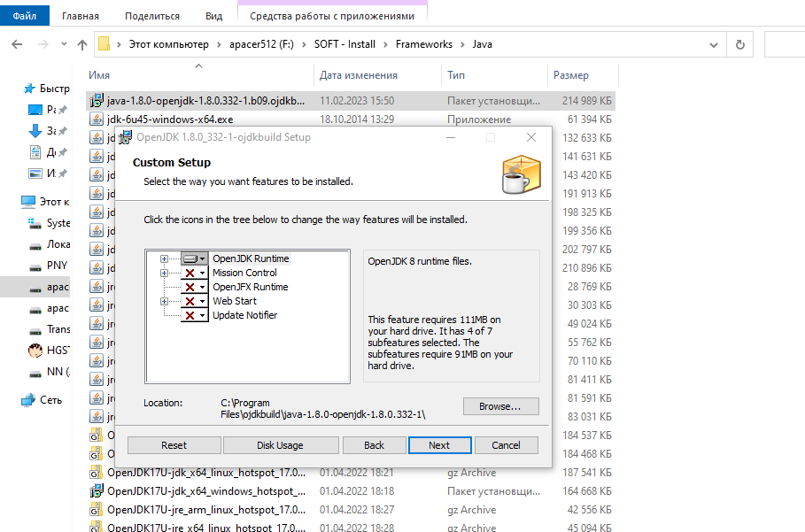Open the Лока local disk in sidebar
This screenshot has width=805, height=532.
tap(50, 244)
